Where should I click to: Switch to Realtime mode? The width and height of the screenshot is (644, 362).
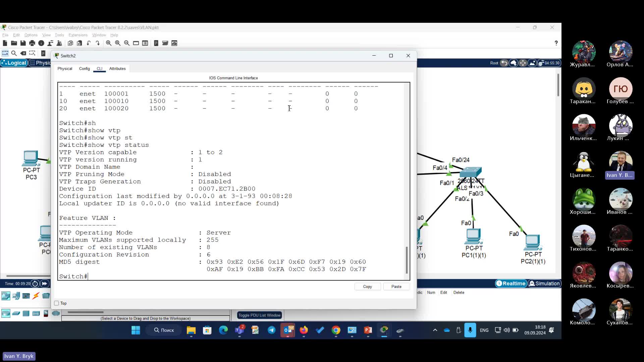511,283
